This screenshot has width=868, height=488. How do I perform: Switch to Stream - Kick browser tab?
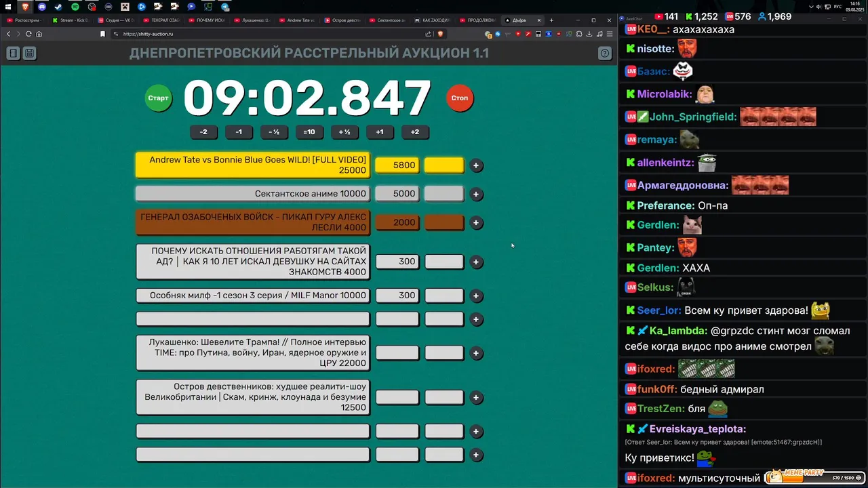71,20
